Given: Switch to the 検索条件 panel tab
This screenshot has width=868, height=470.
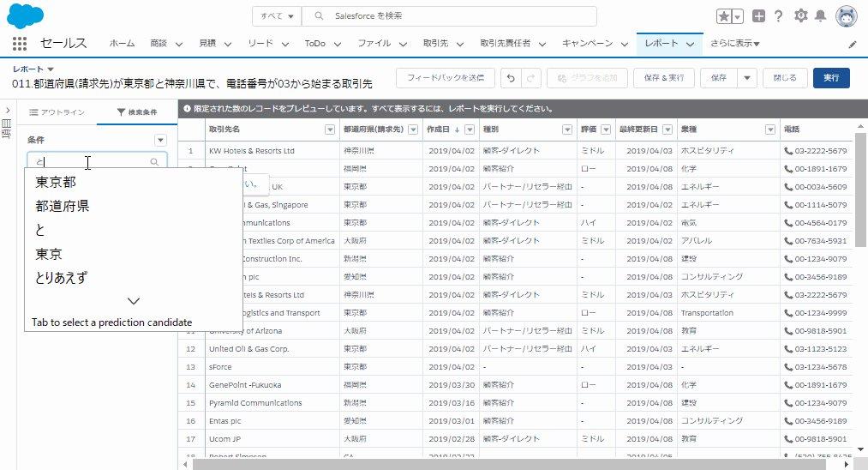Looking at the screenshot, I should point(137,112).
